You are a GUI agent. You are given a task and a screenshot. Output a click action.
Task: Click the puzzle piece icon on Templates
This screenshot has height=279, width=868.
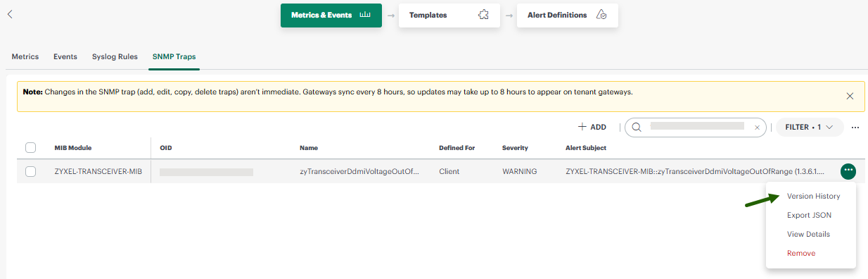483,15
